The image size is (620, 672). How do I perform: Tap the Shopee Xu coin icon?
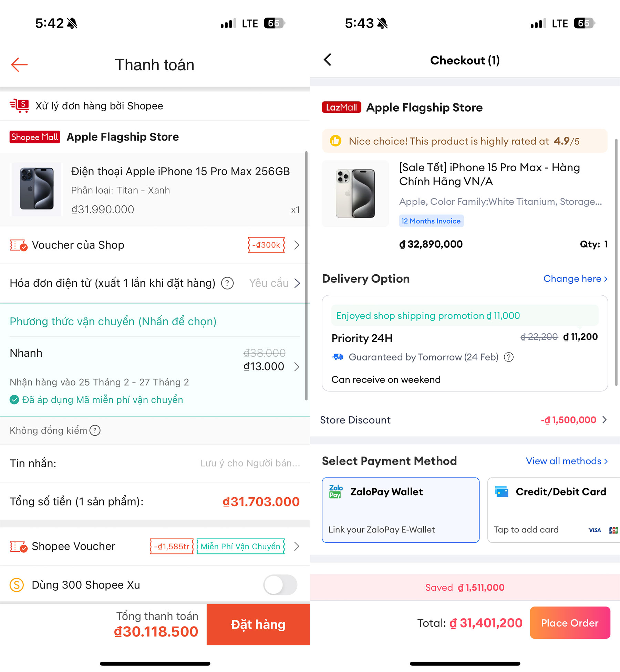coord(17,585)
